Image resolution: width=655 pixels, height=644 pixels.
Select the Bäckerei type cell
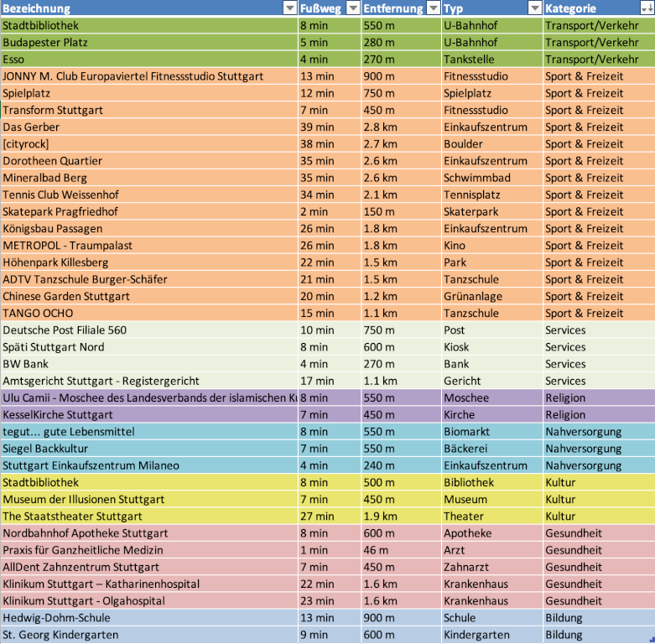492,448
